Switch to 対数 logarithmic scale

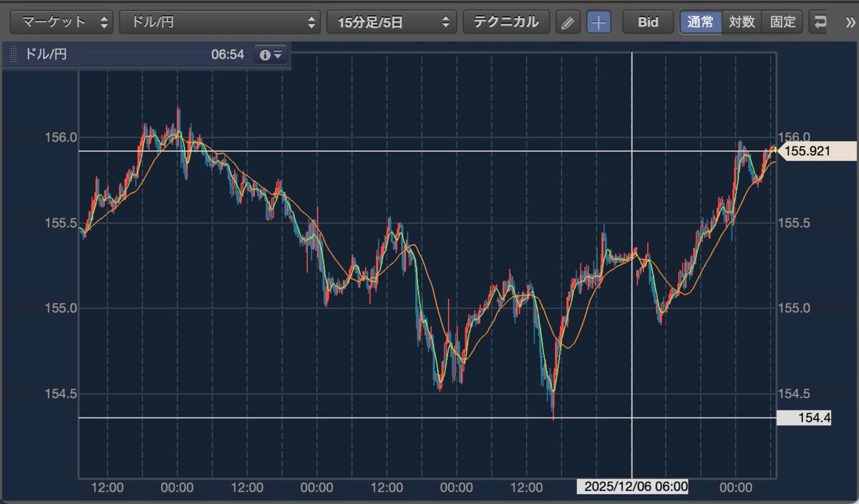tap(742, 22)
